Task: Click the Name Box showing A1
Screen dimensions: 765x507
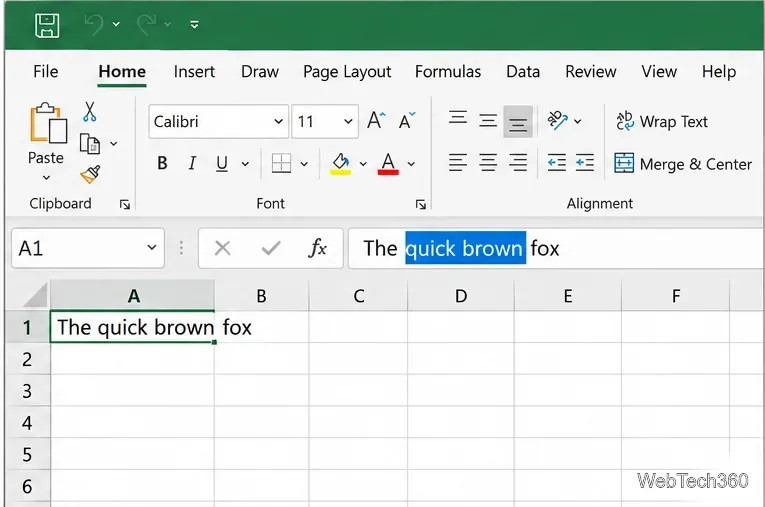Action: pyautogui.click(x=88, y=248)
